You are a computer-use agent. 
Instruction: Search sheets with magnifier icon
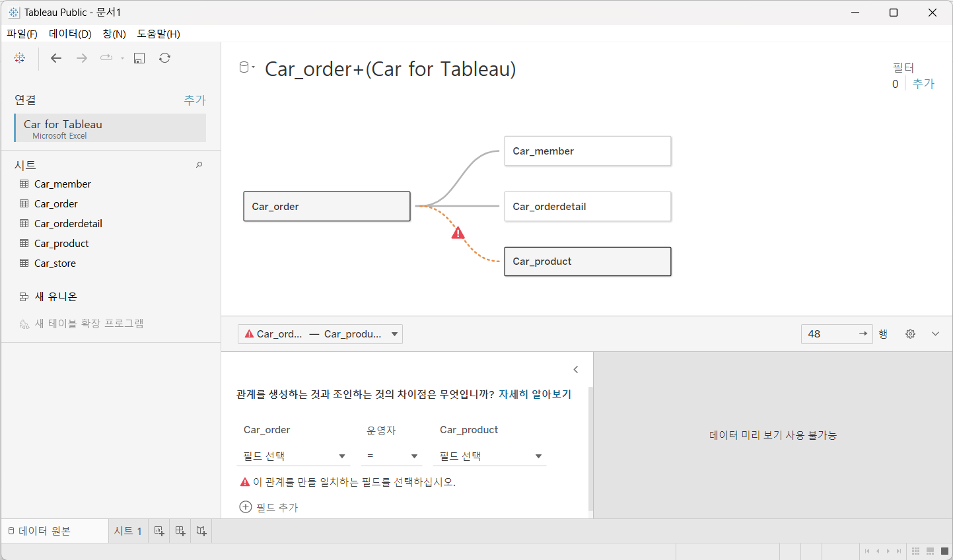coord(199,165)
